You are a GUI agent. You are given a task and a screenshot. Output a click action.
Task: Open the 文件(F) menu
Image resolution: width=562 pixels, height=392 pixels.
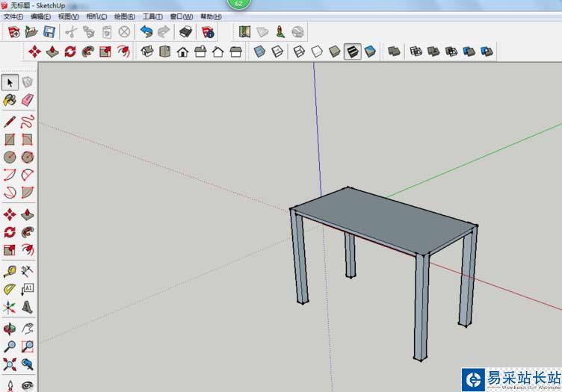click(13, 16)
